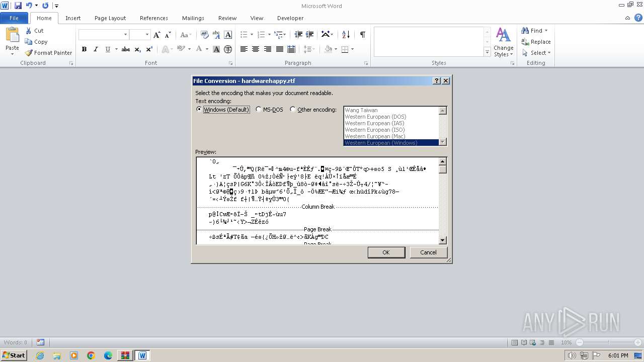This screenshot has height=362, width=644.
Task: Click OK in File Conversion dialog
Action: pyautogui.click(x=386, y=252)
